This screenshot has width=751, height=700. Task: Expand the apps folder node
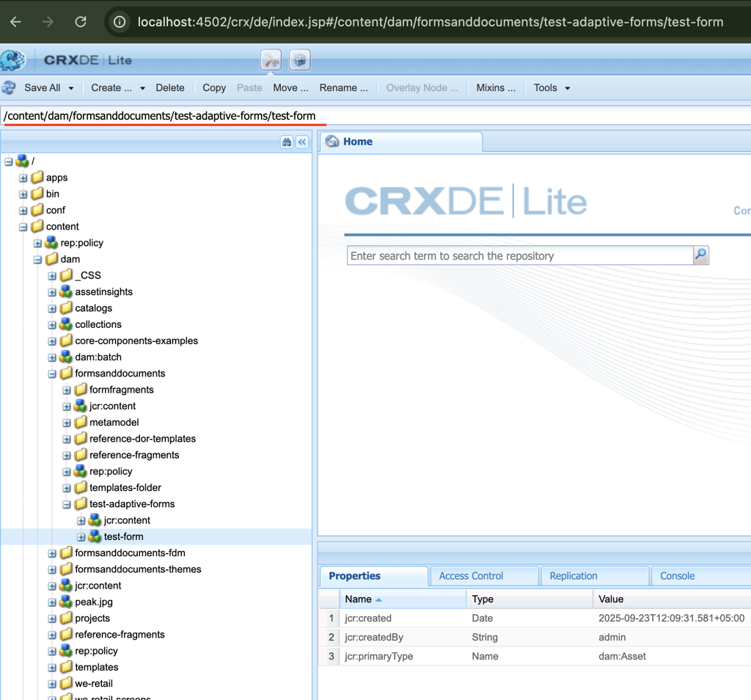(23, 178)
